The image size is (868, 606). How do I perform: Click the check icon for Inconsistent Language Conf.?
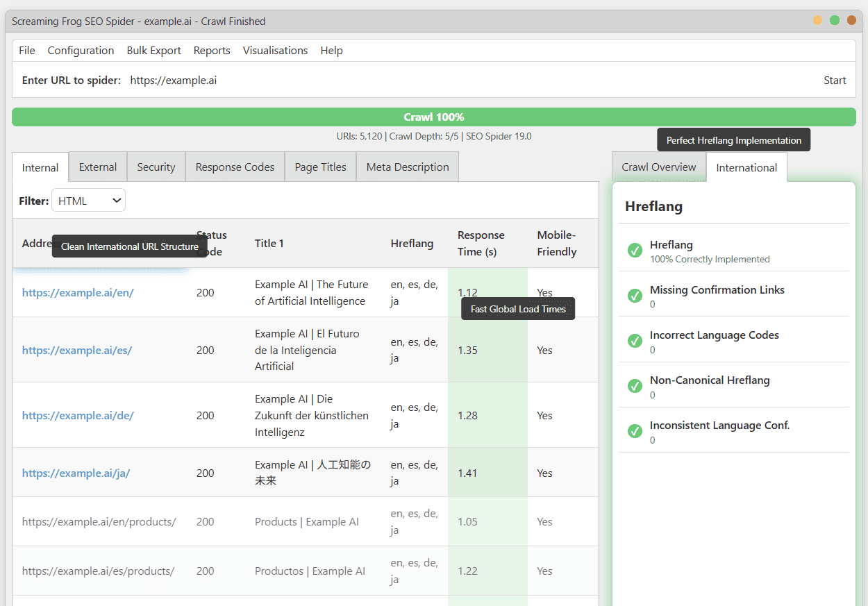coord(635,431)
